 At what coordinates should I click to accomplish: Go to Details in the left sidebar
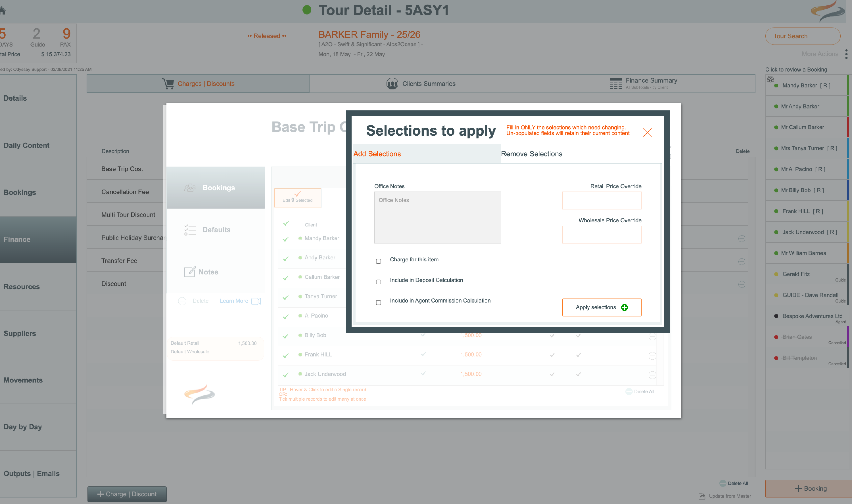click(x=38, y=98)
